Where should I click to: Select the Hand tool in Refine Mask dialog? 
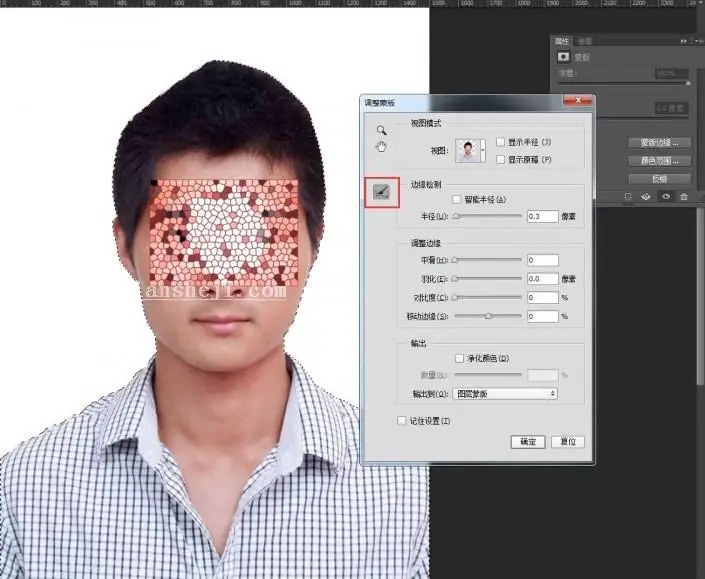point(381,147)
